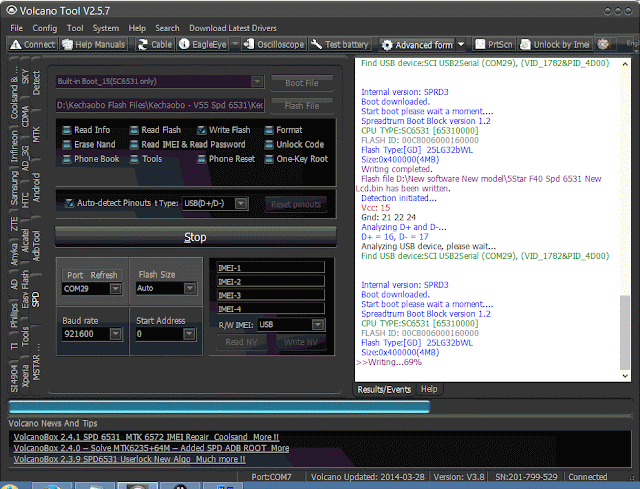Viewport: 640px width, 489px height.
Task: Toggle the Auto-detect Pinouts checkbox
Action: click(x=69, y=203)
